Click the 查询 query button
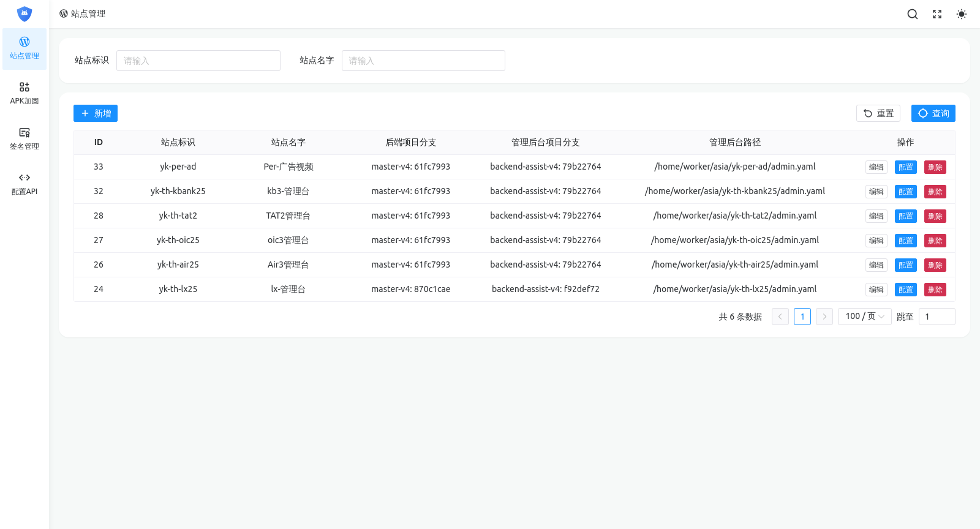Viewport: 980px width, 529px height. pos(933,113)
